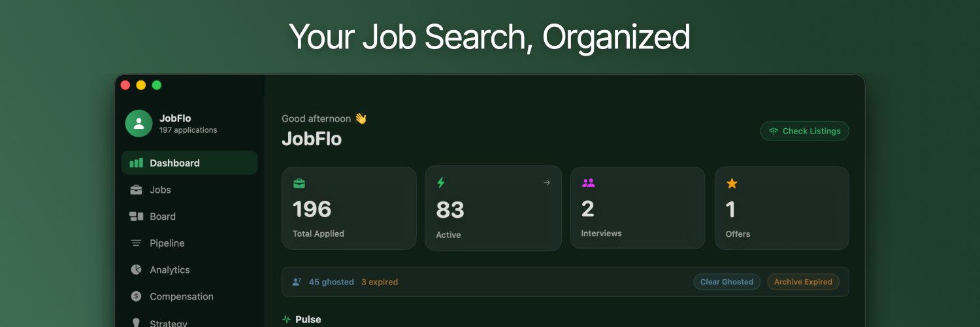Click the 83 value on Active card

(x=450, y=210)
